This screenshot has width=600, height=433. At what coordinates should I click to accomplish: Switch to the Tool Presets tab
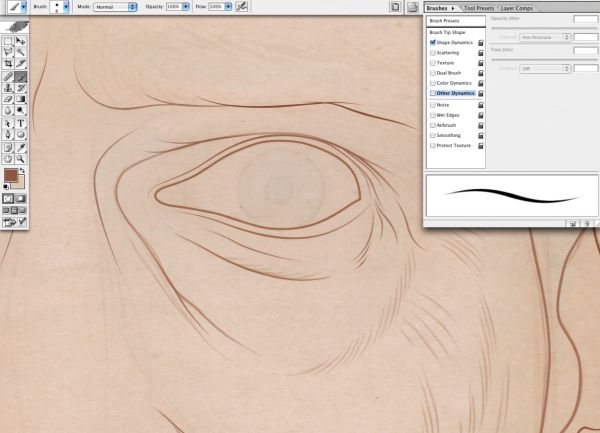pos(479,8)
